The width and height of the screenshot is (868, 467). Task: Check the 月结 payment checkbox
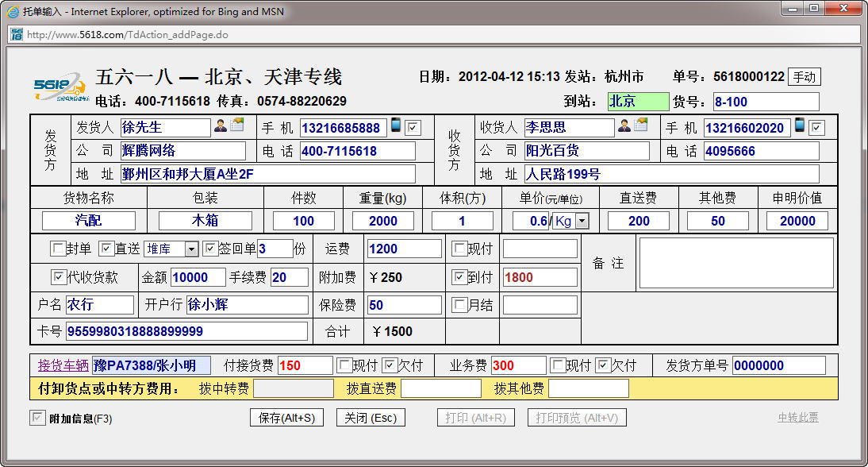point(459,305)
